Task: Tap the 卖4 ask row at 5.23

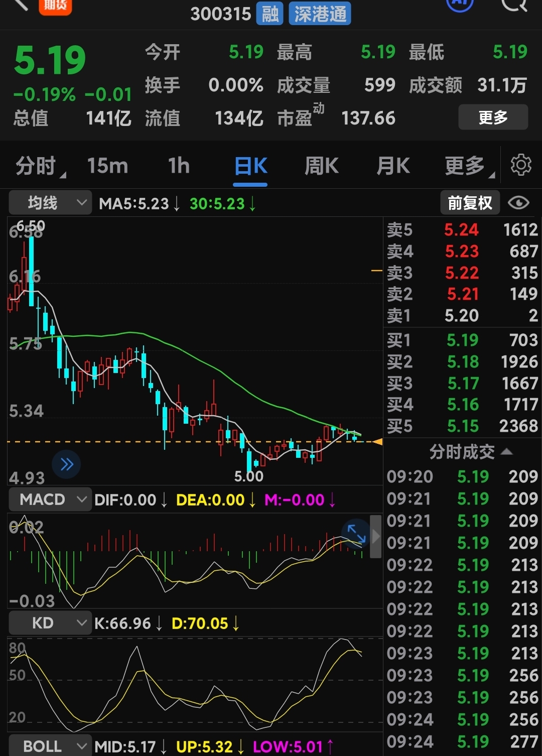Action: [462, 251]
